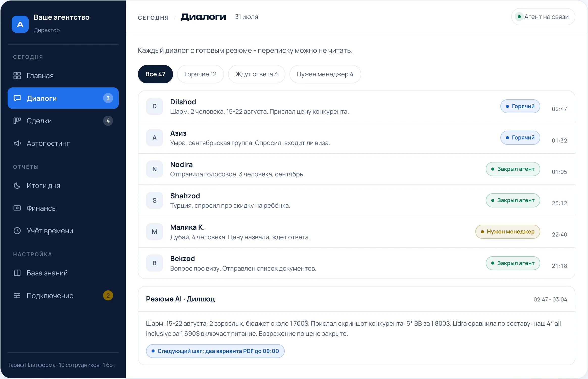588x379 pixels.
Task: Click the Dilshod avatar letter D
Action: (x=155, y=106)
